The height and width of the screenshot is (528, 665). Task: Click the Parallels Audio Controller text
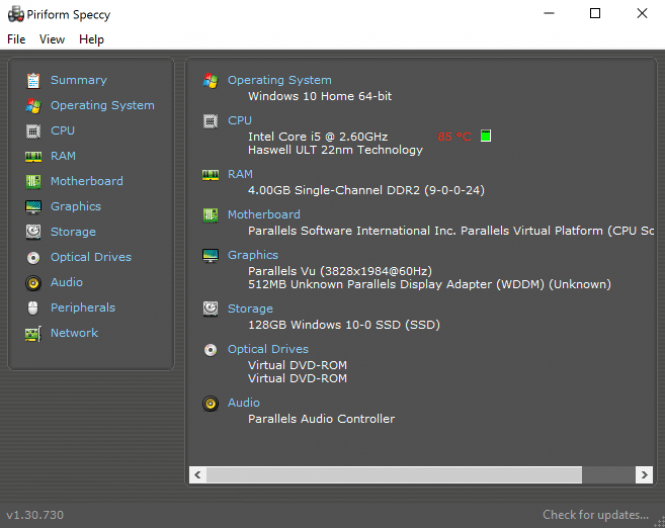[x=321, y=419]
